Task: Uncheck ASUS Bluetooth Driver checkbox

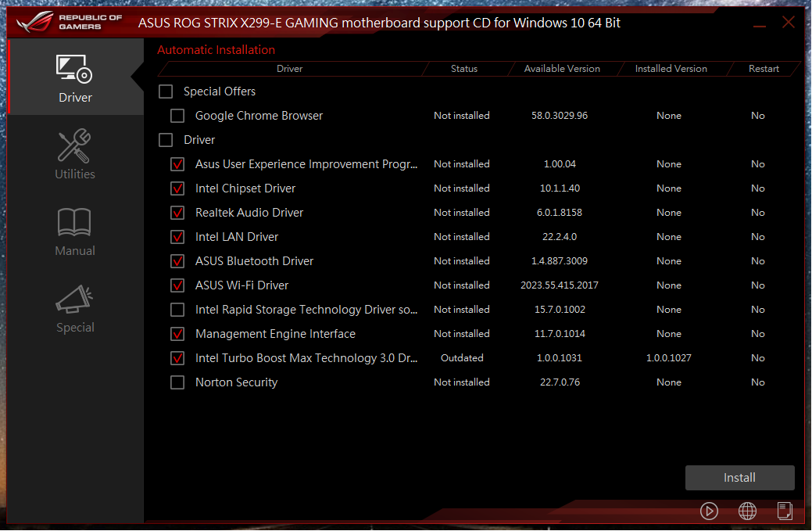Action: click(x=177, y=261)
